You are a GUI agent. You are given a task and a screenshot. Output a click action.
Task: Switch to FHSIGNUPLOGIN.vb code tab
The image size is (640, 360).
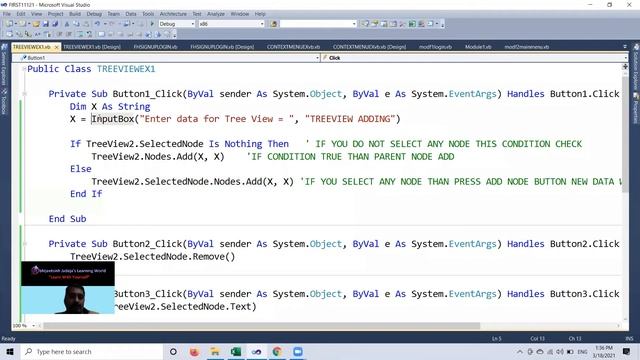click(156, 47)
